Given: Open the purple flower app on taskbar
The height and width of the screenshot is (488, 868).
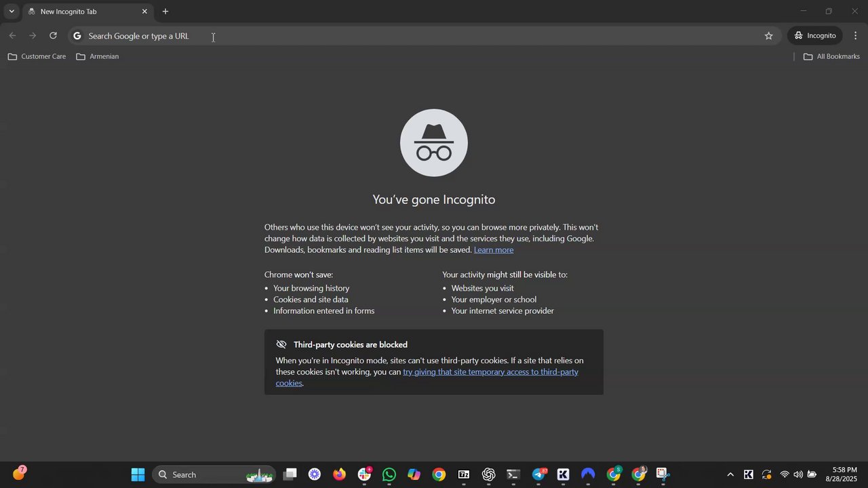Looking at the screenshot, I should tap(315, 474).
